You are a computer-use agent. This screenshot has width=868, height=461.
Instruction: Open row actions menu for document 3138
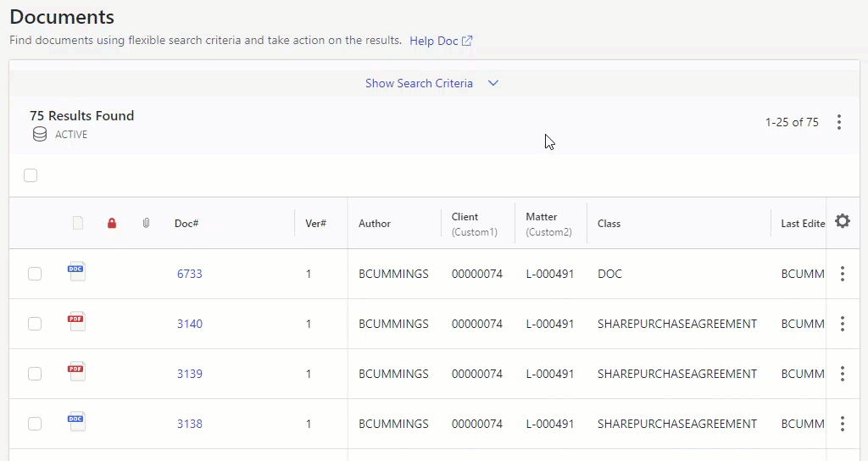(x=842, y=424)
